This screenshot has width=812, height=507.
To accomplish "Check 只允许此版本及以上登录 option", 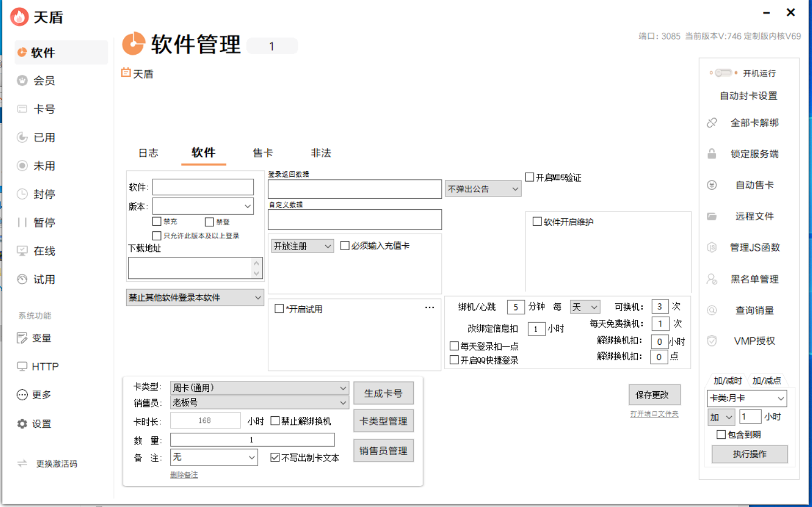I will click(x=157, y=236).
